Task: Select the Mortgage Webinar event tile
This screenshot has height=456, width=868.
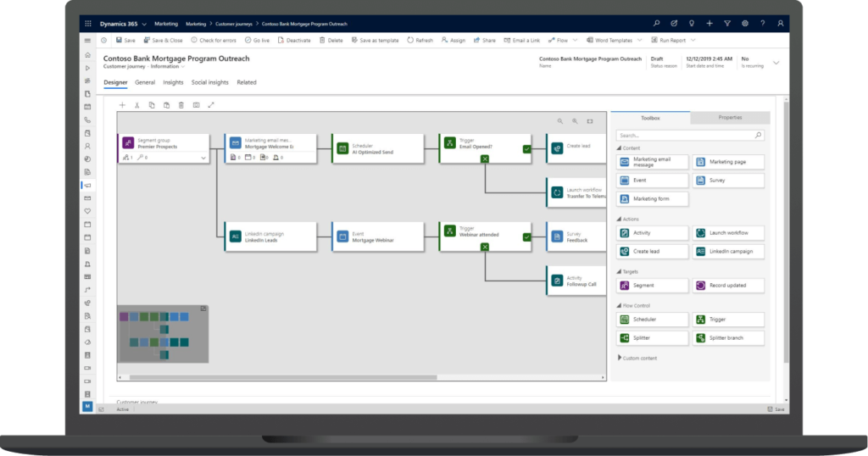Action: [x=378, y=236]
